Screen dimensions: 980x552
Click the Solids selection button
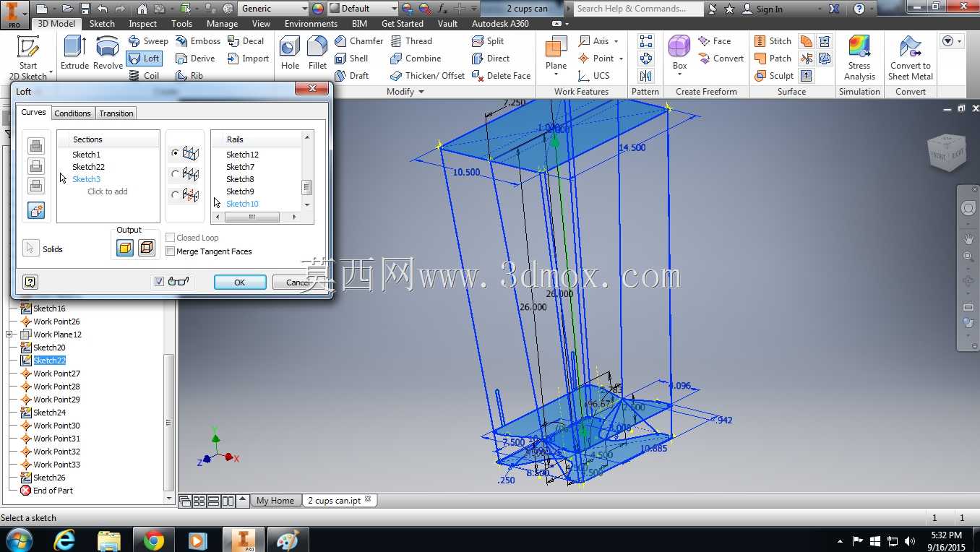30,249
